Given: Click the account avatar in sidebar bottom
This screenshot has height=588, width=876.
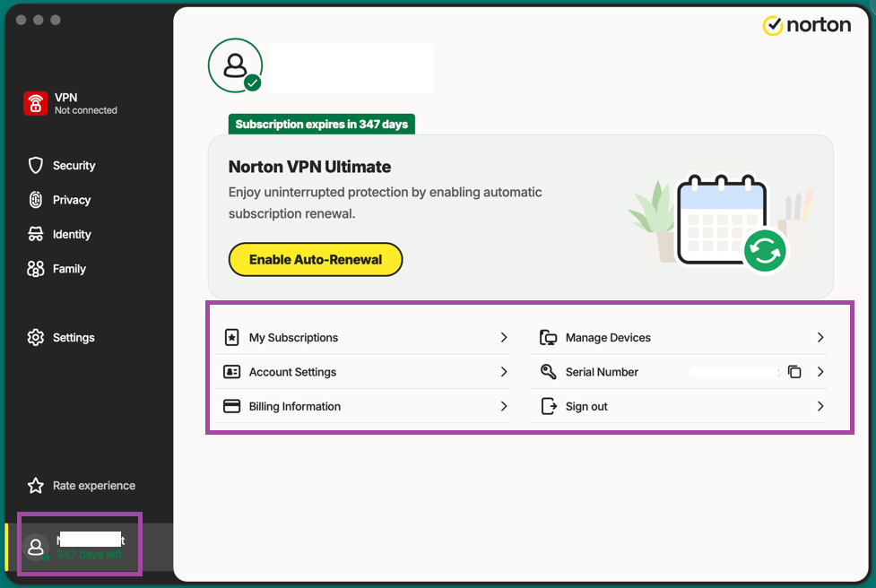Looking at the screenshot, I should pos(36,548).
